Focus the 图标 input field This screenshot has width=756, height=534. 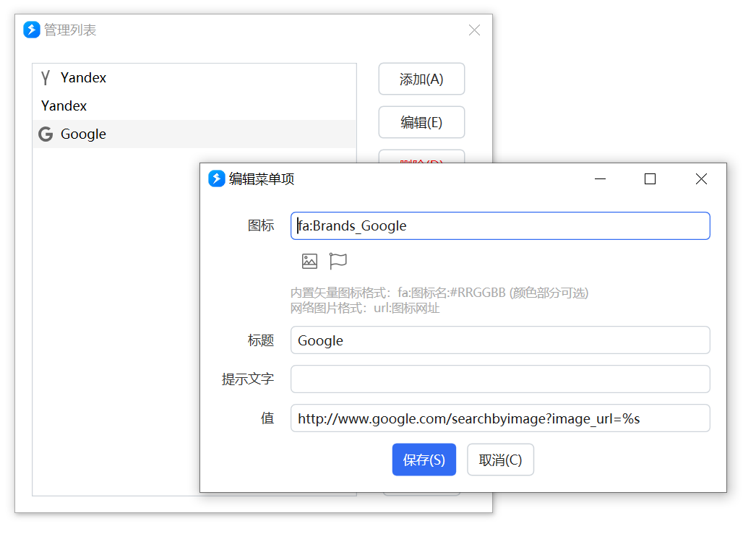click(x=500, y=225)
